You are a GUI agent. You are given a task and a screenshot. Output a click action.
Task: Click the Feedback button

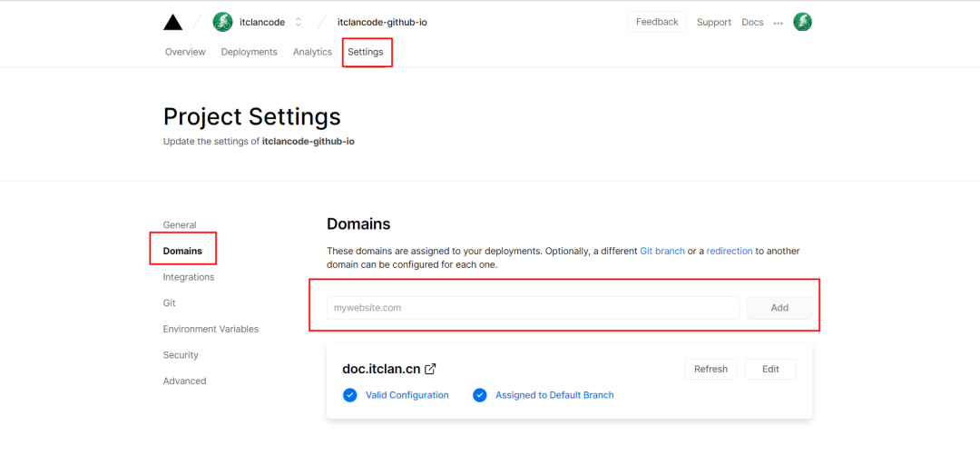click(657, 22)
